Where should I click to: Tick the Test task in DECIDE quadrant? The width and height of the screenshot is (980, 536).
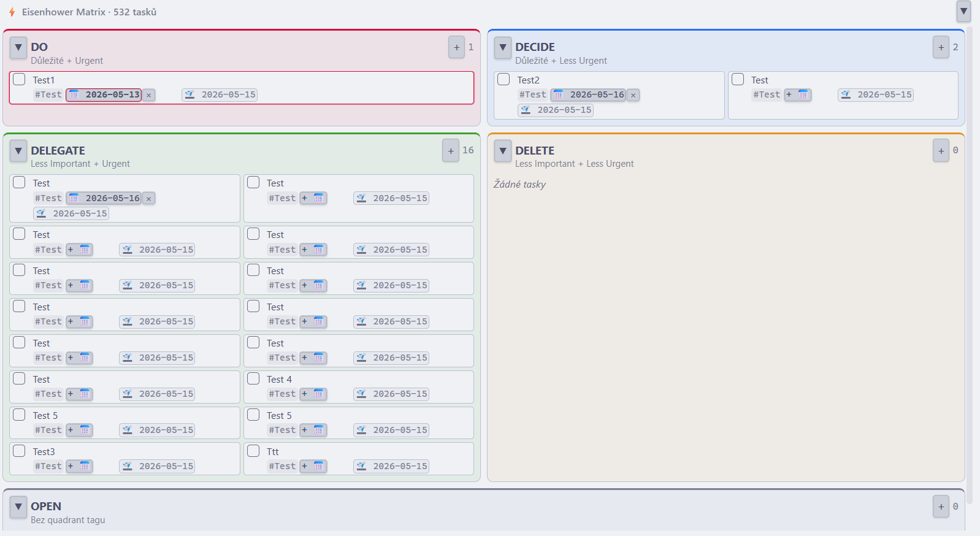(738, 79)
